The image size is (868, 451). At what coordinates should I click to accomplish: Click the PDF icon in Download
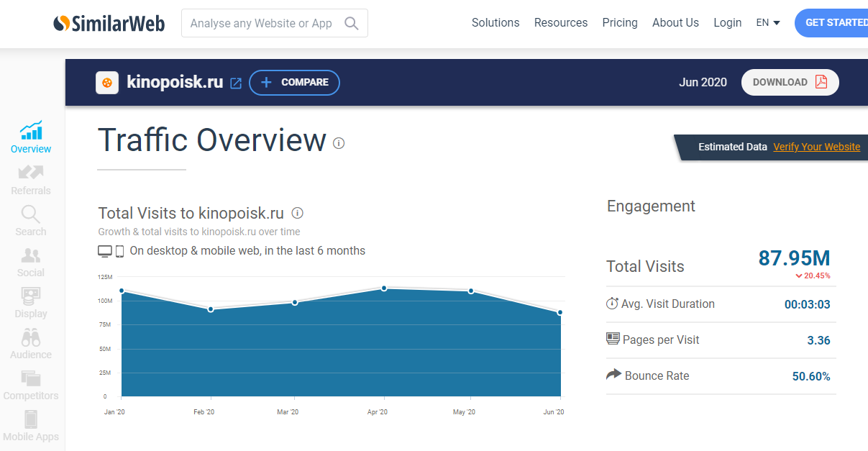coord(821,82)
